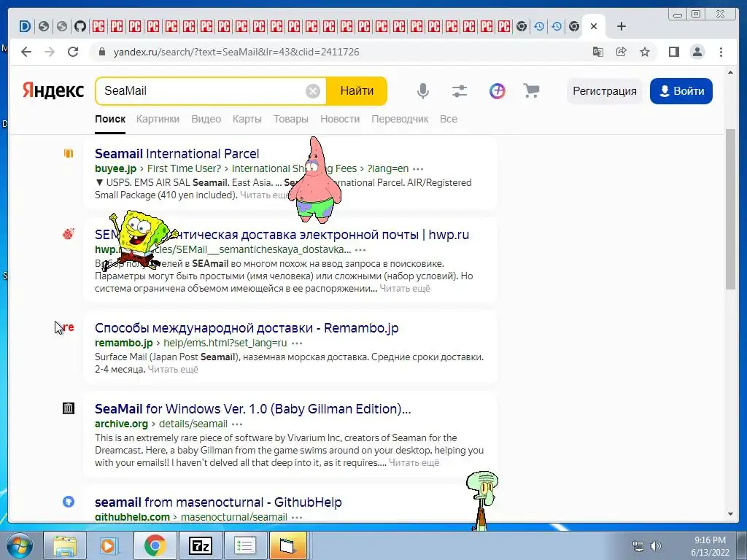Sign in with the Войти button
This screenshot has height=560, width=747.
pyautogui.click(x=681, y=91)
